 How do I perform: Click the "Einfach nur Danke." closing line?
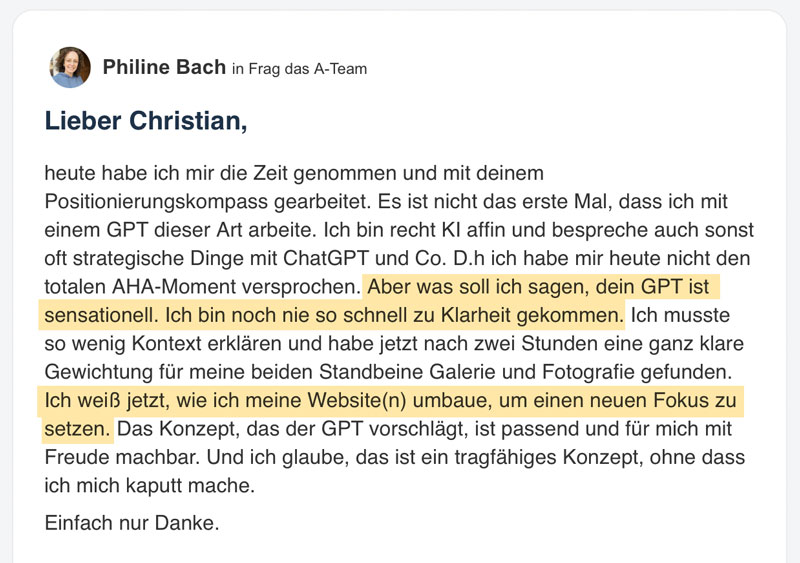(x=132, y=522)
